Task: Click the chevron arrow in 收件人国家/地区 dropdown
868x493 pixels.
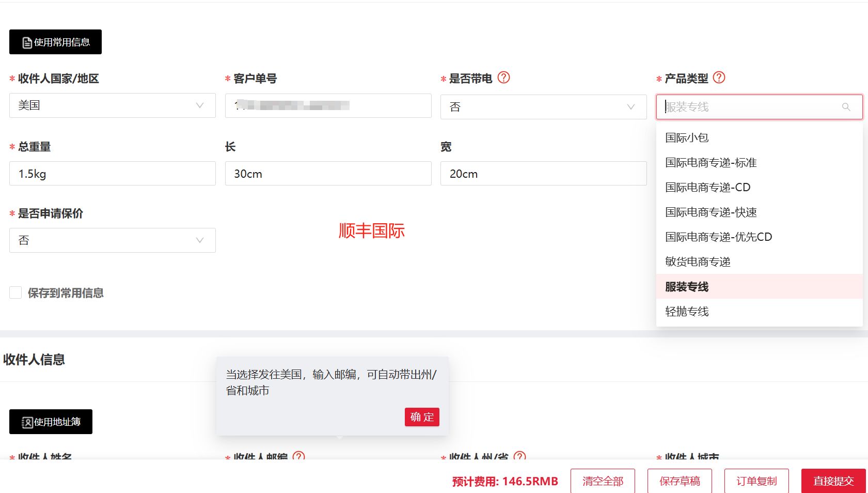Action: pyautogui.click(x=200, y=105)
